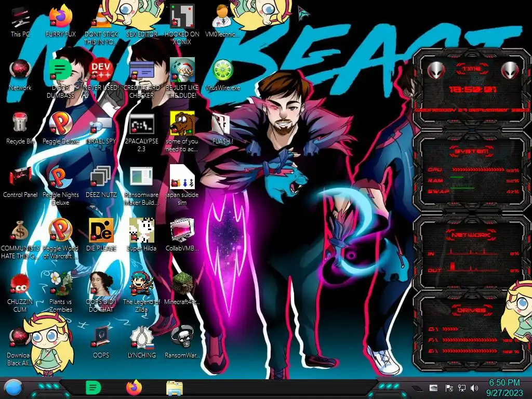The image size is (532, 399).
Task: Open Minecraft4Fr... grass block icon
Action: [x=182, y=287]
